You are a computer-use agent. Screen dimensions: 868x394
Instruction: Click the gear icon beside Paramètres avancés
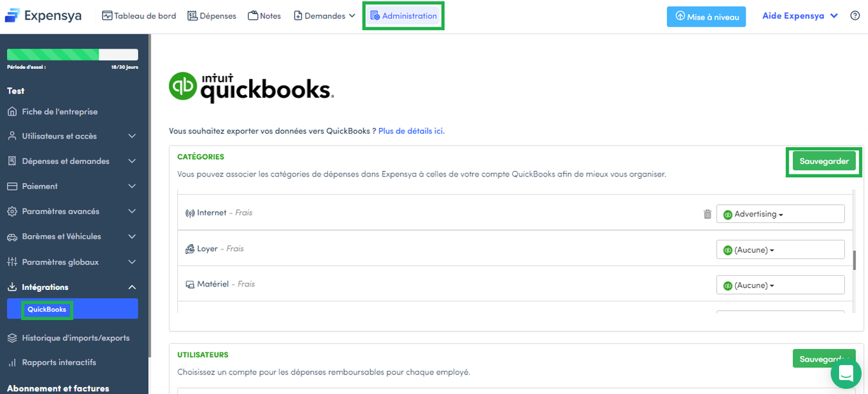[12, 211]
